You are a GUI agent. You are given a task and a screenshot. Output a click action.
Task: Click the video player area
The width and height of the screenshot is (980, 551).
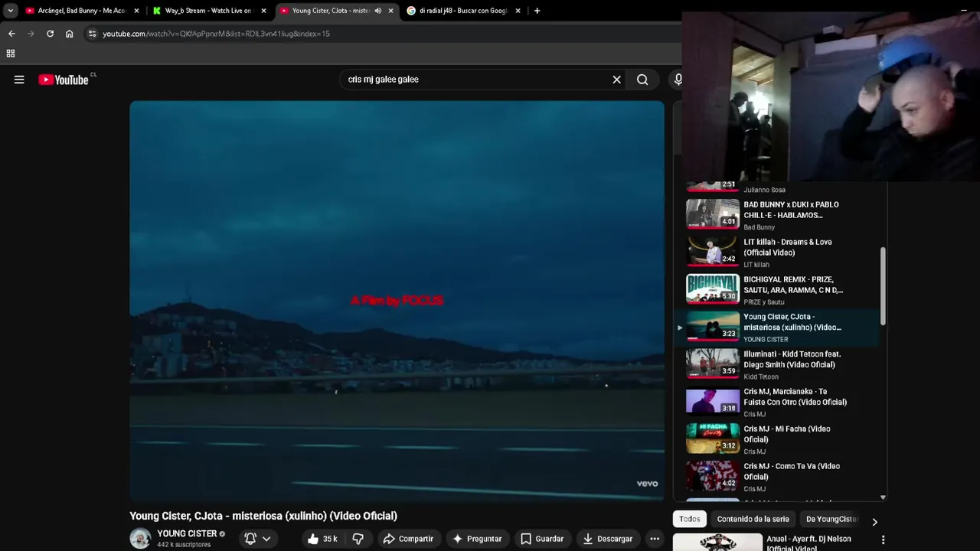click(x=397, y=301)
